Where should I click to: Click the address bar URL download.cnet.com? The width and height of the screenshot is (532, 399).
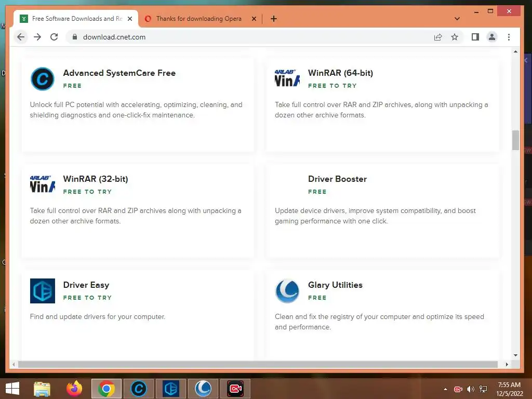click(x=114, y=37)
